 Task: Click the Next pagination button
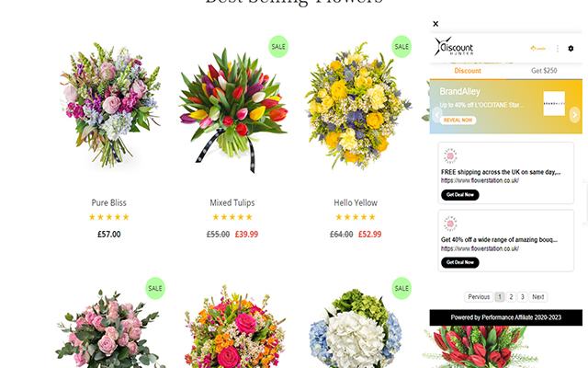click(x=537, y=297)
